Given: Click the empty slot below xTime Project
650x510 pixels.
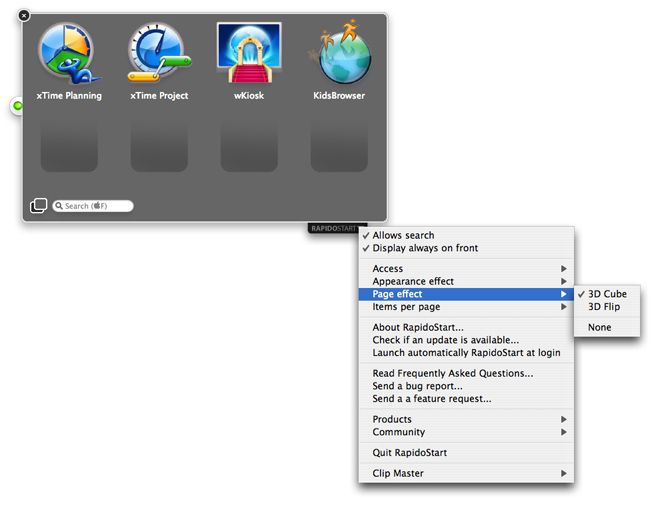Looking at the screenshot, I should (x=159, y=145).
